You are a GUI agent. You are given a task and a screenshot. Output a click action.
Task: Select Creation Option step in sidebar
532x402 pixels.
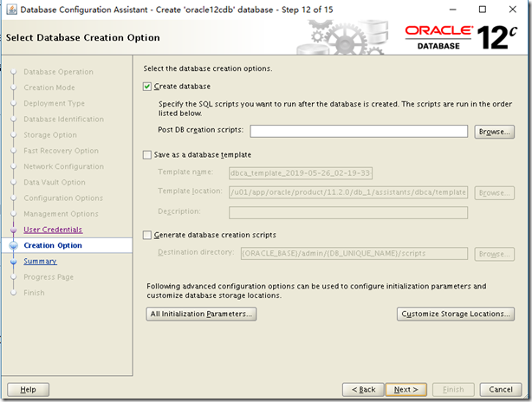click(x=53, y=245)
